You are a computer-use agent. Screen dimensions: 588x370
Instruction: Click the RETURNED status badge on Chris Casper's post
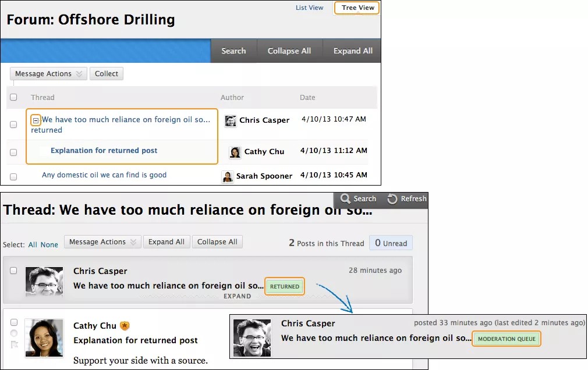[x=284, y=286]
